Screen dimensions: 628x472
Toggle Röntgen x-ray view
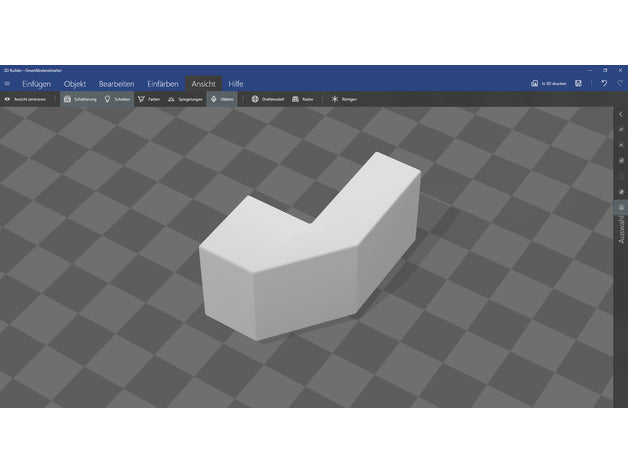pos(344,99)
